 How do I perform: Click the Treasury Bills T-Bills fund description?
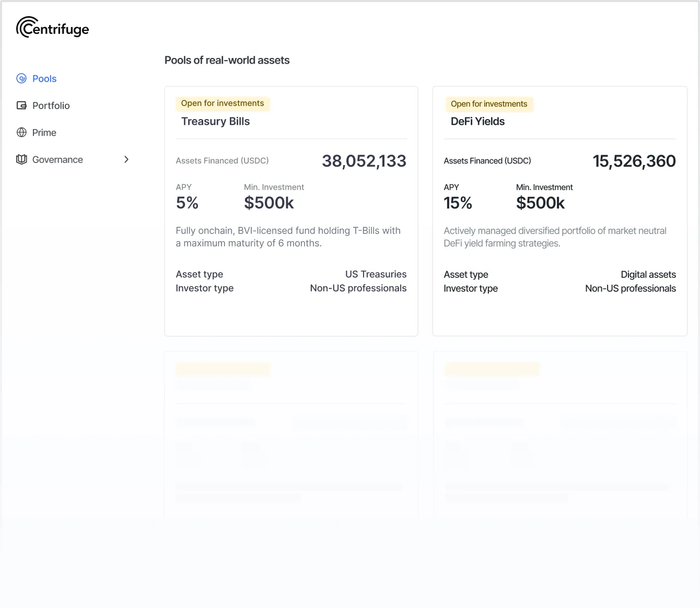[x=288, y=237]
